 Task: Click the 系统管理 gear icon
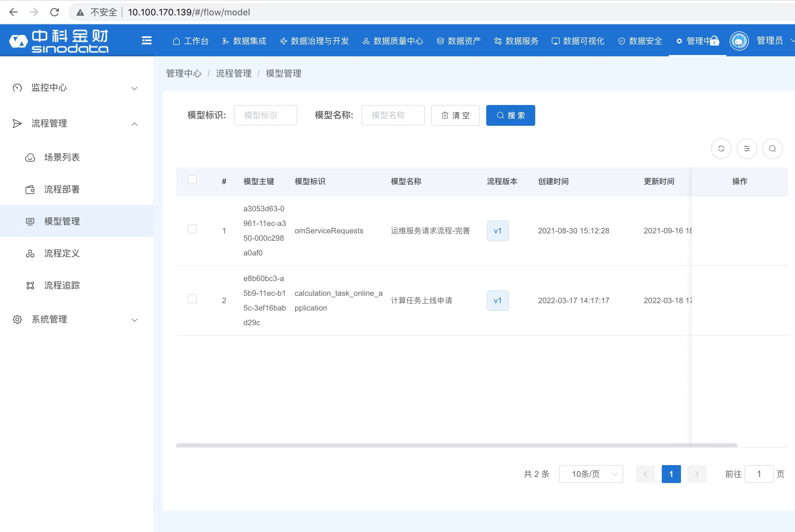(17, 319)
